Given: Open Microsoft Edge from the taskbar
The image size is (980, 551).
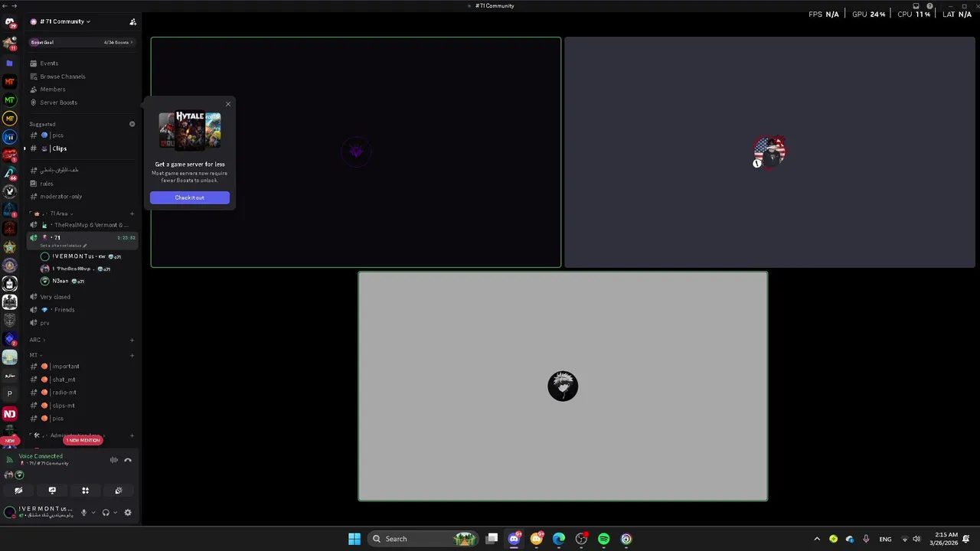Looking at the screenshot, I should tap(559, 539).
